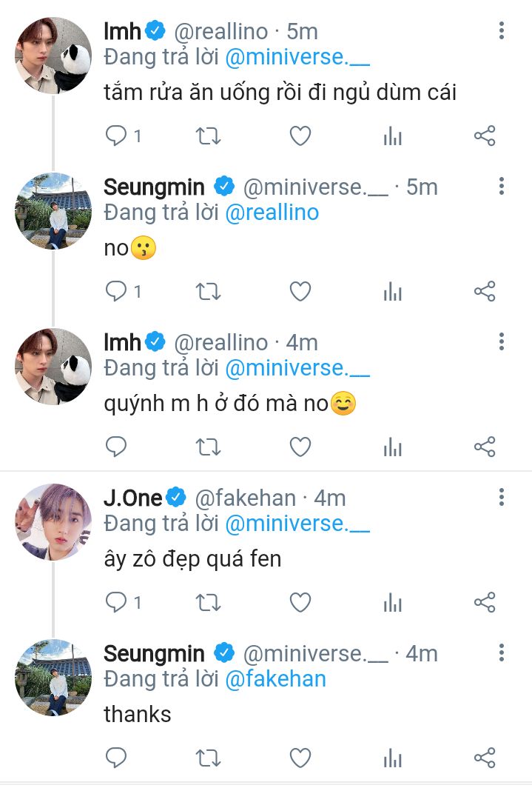Image resolution: width=532 pixels, height=788 pixels.
Task: Reply to the 'tắm rửa ăn uống' tweet
Action: pyautogui.click(x=117, y=136)
